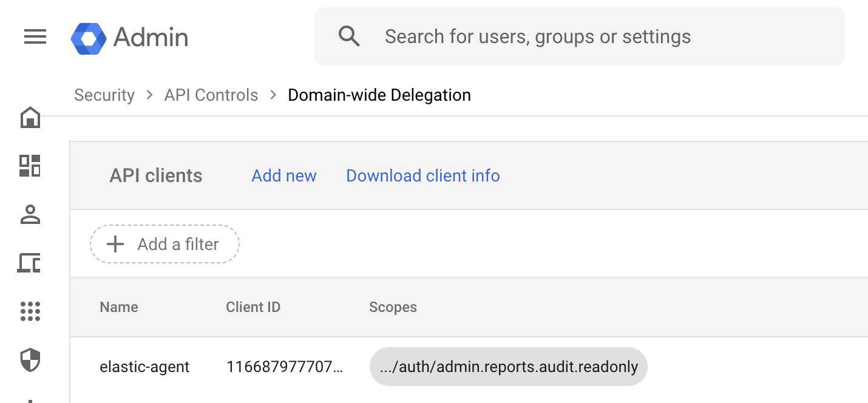Viewport: 868px width, 403px height.
Task: Sort by the Name column header
Action: (119, 307)
